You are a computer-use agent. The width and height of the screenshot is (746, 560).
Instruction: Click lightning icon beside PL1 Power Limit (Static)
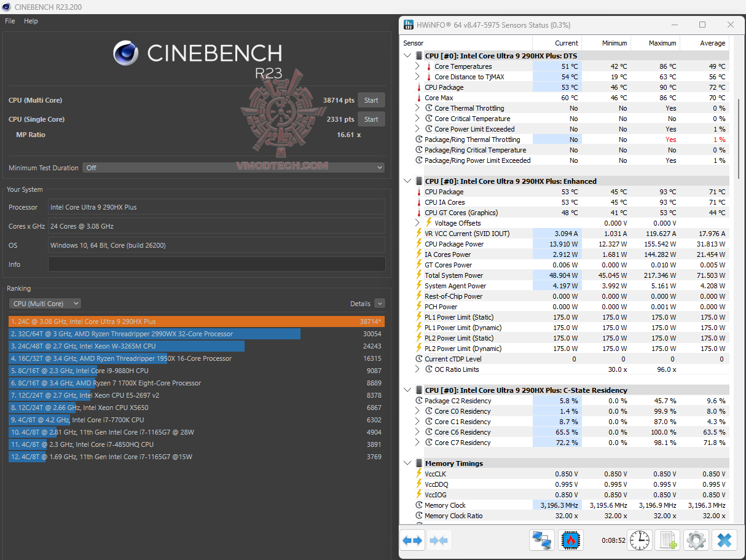(419, 317)
